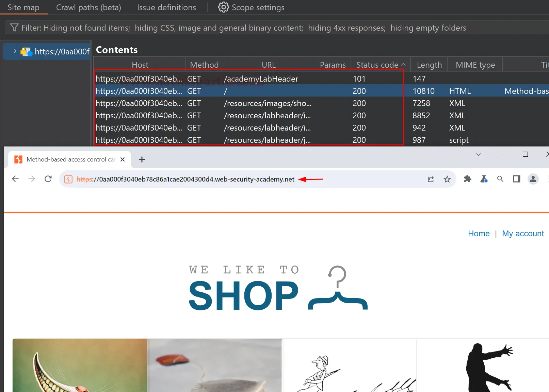
Task: Click the filter funnel icon
Action: click(x=14, y=28)
